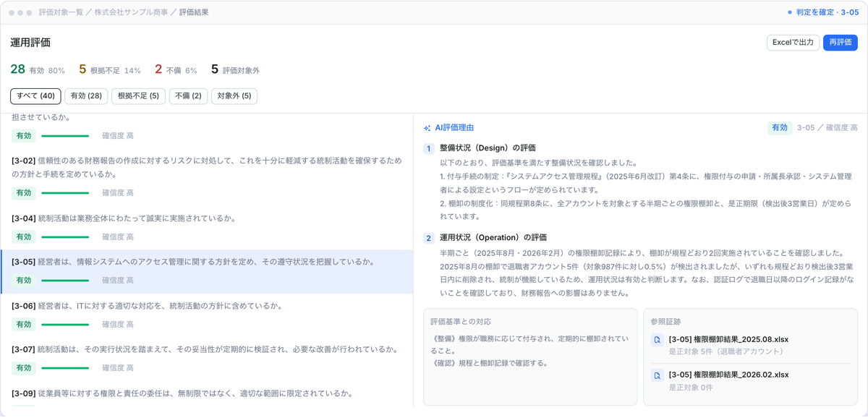Click the step 2 number badge for 運用状況

pyautogui.click(x=428, y=238)
